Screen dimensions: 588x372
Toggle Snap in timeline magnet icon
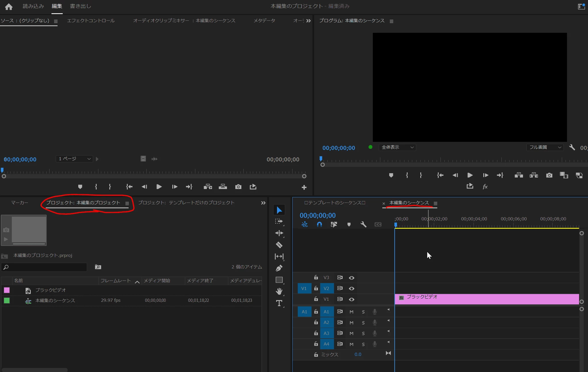tap(319, 224)
